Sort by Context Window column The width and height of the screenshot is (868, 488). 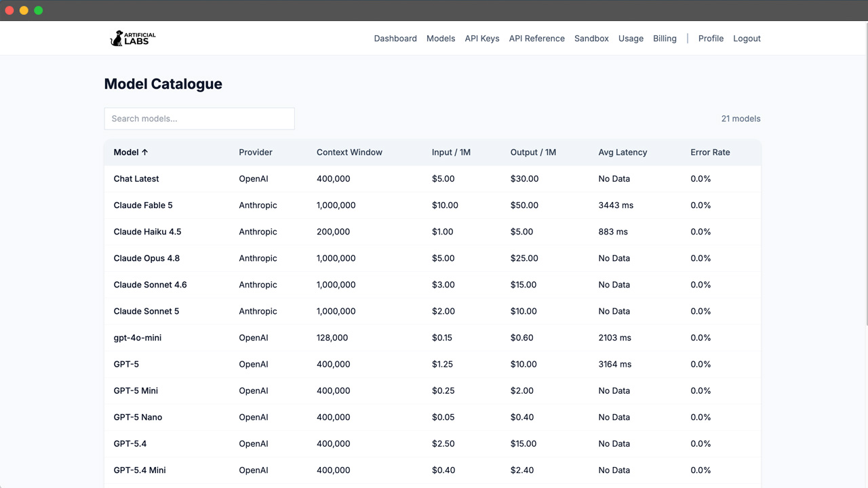pos(349,152)
